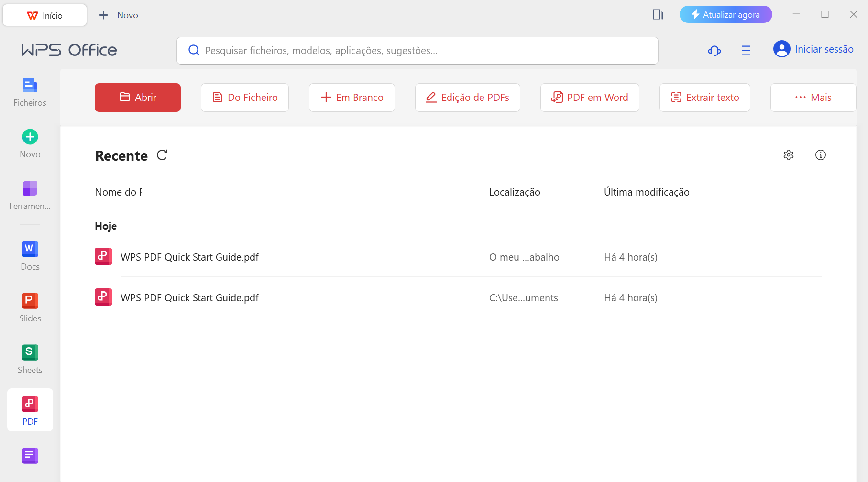Image resolution: width=868 pixels, height=482 pixels.
Task: Open WPS PDF Quick Start Guide.pdf in C:\Use...uments
Action: pyautogui.click(x=189, y=298)
